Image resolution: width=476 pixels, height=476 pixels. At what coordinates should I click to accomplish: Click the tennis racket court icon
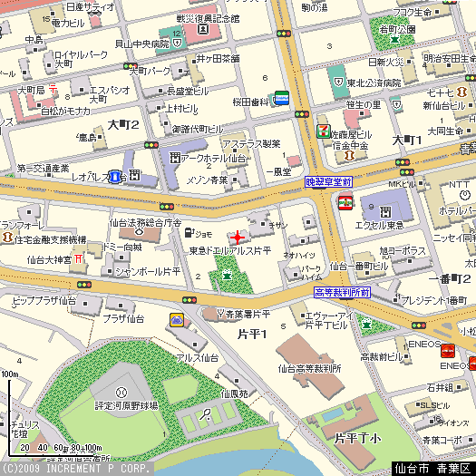click(x=205, y=414)
